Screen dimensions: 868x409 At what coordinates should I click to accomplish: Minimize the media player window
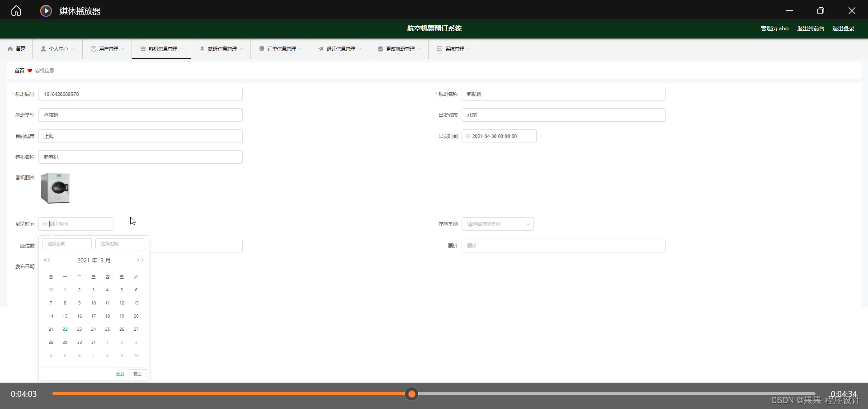(789, 11)
